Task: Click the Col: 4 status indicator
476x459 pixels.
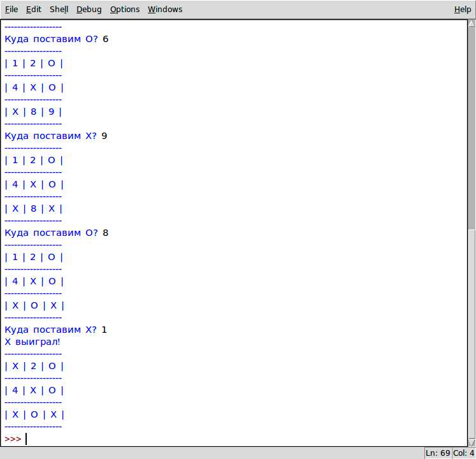Action: (x=463, y=453)
